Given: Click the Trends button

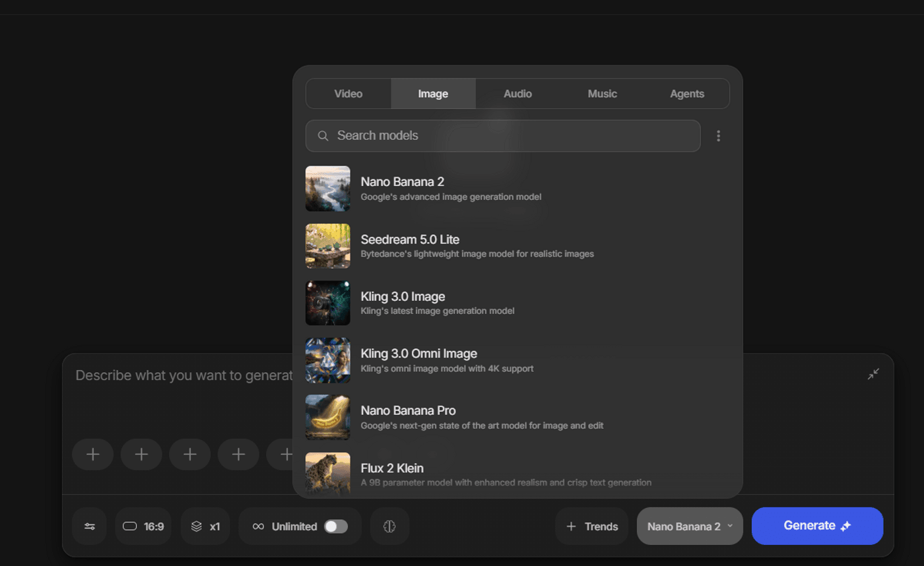Looking at the screenshot, I should point(592,526).
